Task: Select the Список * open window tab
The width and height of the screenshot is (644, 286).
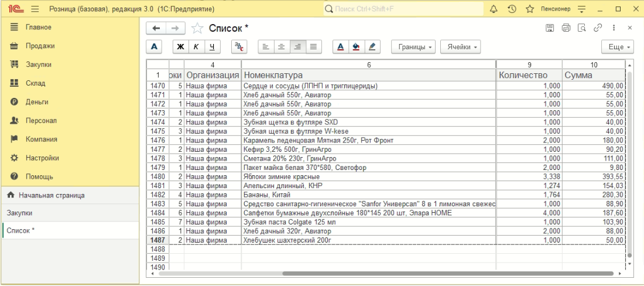Action: [x=70, y=230]
